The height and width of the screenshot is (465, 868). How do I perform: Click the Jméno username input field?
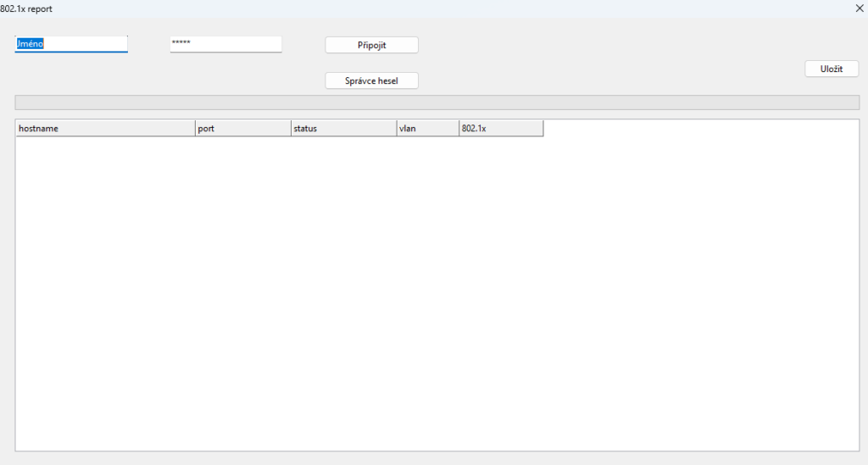[70, 44]
